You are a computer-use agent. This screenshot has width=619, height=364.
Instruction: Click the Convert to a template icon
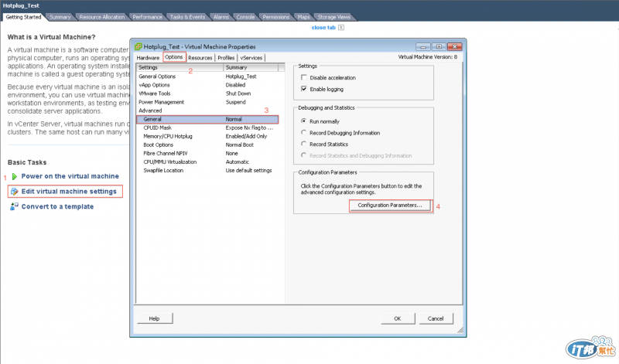coord(14,206)
